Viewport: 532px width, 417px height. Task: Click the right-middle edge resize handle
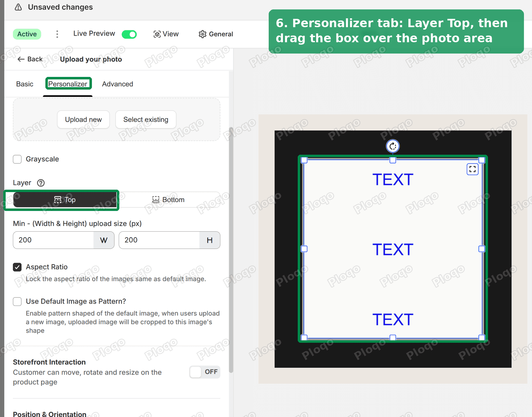[481, 249]
